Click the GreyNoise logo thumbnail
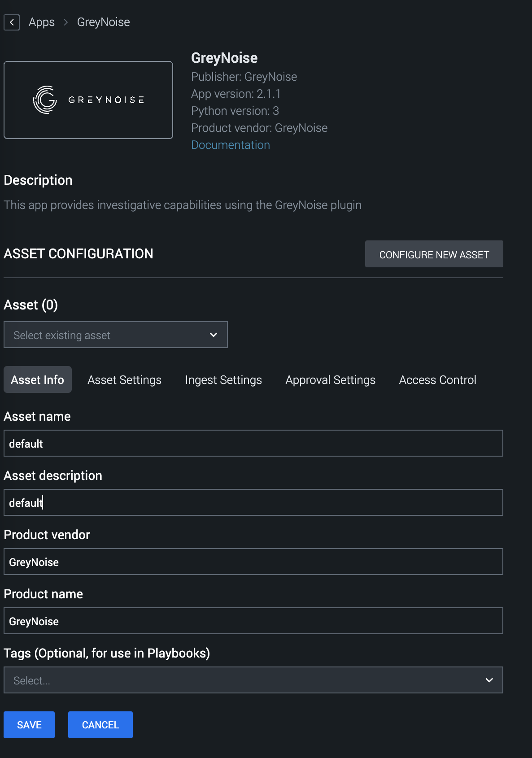The image size is (532, 758). [x=88, y=100]
